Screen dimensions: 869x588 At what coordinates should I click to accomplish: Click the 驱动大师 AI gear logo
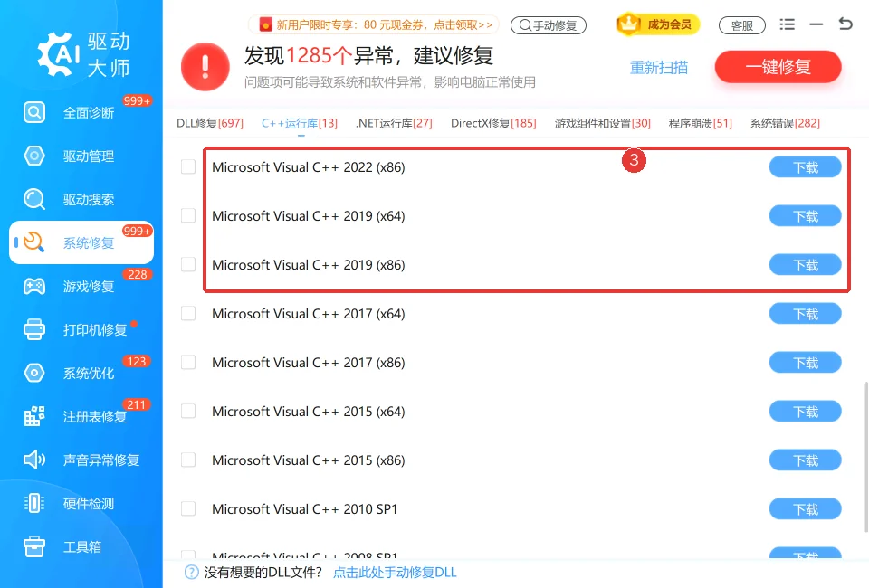[x=59, y=54]
